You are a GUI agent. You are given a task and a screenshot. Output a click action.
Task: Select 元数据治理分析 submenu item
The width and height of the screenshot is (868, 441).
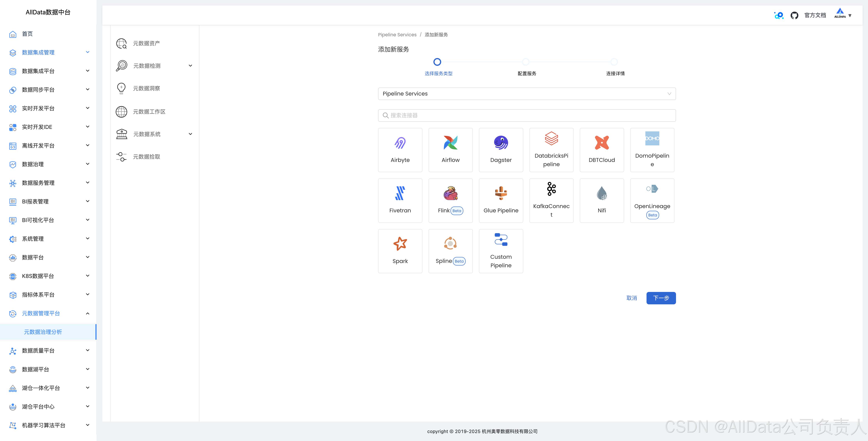point(48,332)
